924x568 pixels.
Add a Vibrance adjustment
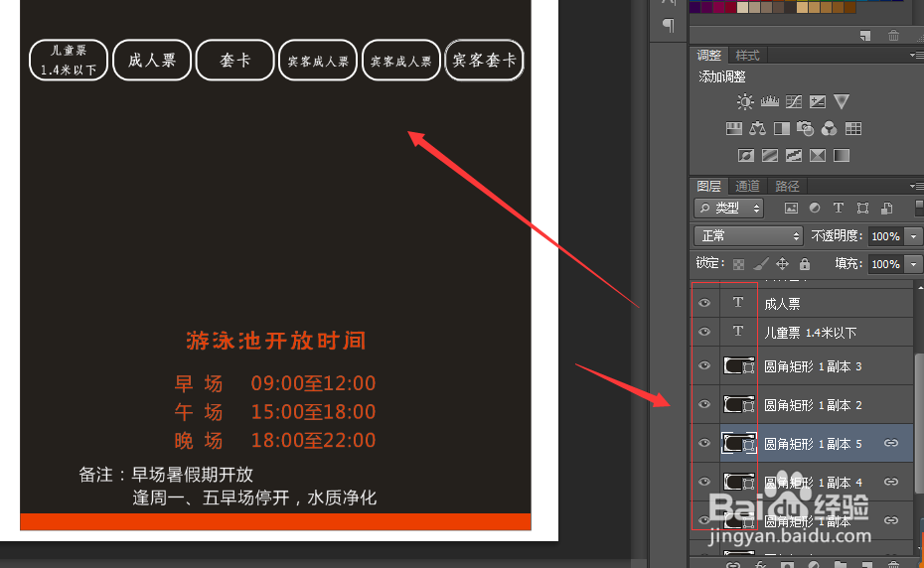pyautogui.click(x=842, y=102)
